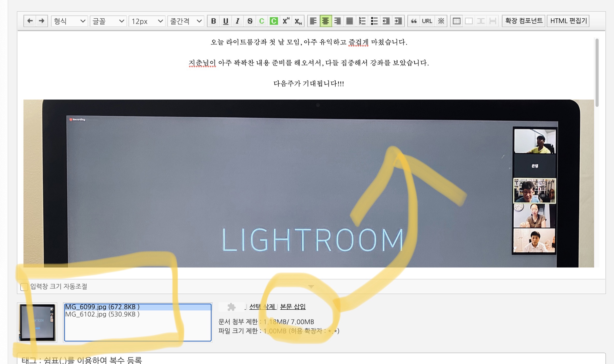Create a numbered list
The width and height of the screenshot is (614, 364).
click(362, 21)
